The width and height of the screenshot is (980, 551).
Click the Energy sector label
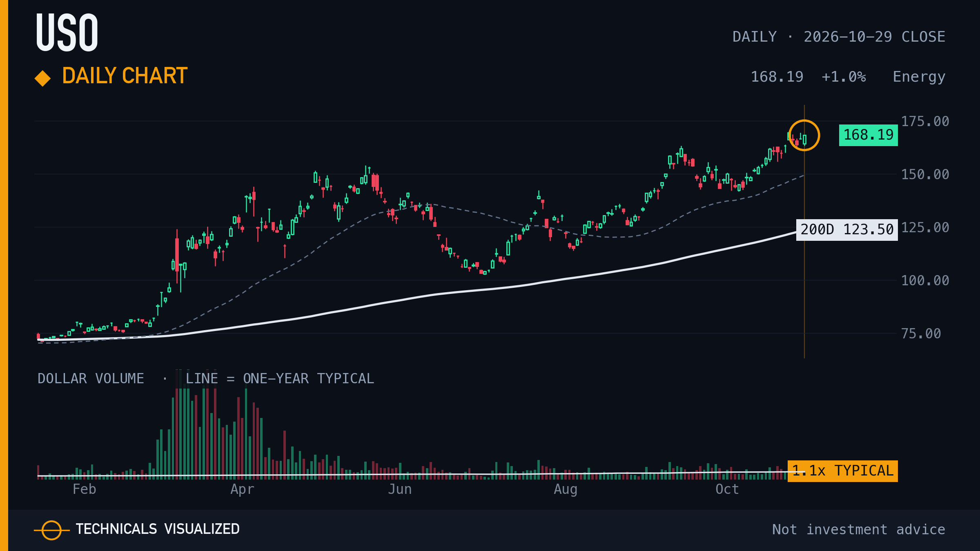pos(919,77)
